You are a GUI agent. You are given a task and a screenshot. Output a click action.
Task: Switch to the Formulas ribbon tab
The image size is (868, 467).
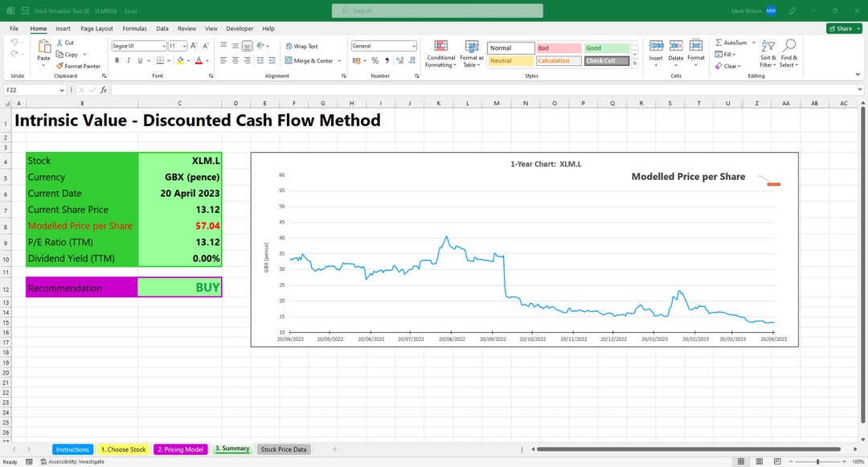coord(133,28)
